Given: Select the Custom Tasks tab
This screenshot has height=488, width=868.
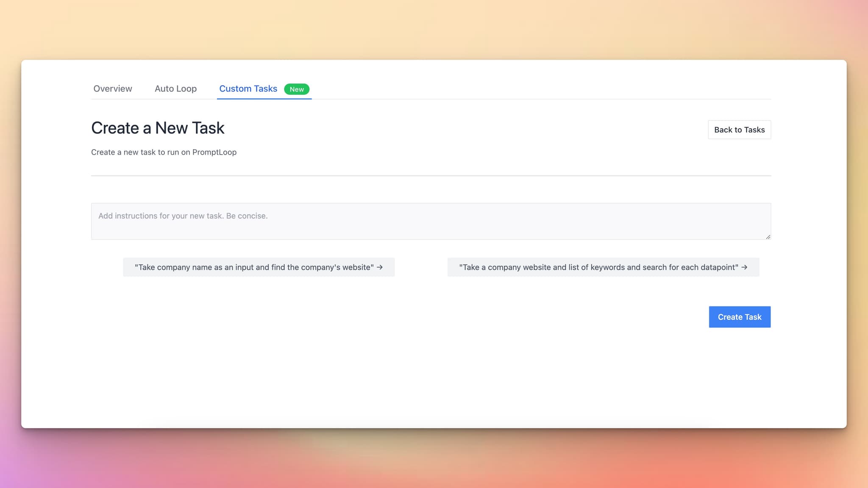Looking at the screenshot, I should 248,89.
